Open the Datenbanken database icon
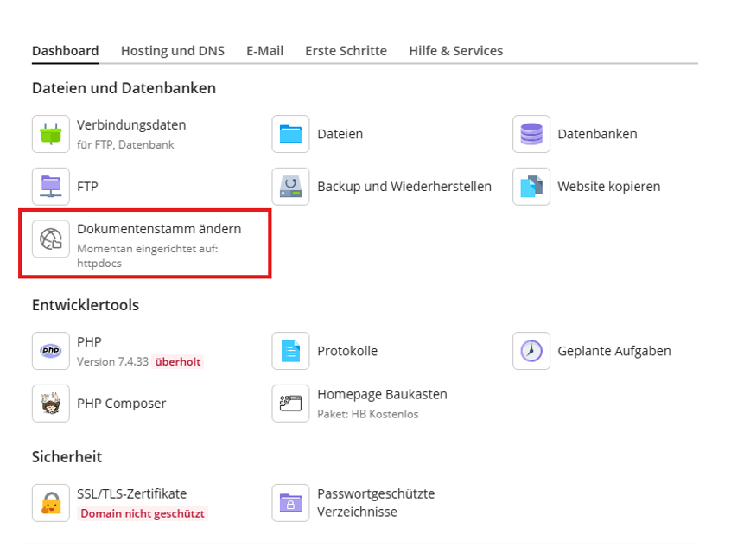Viewport: 750px width, 560px height. pos(531,134)
